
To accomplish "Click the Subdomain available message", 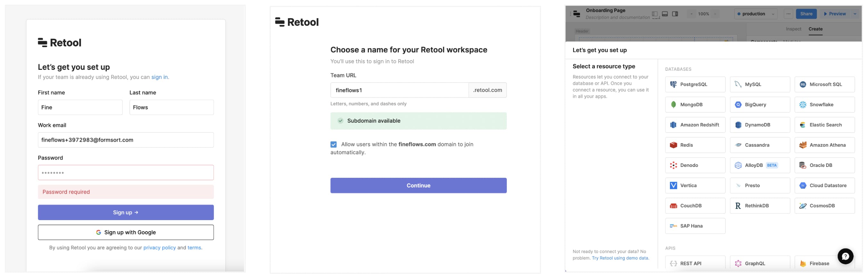I will click(x=418, y=121).
